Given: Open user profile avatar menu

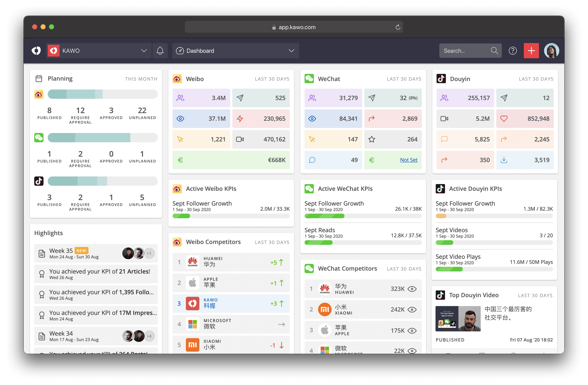Looking at the screenshot, I should coord(551,51).
